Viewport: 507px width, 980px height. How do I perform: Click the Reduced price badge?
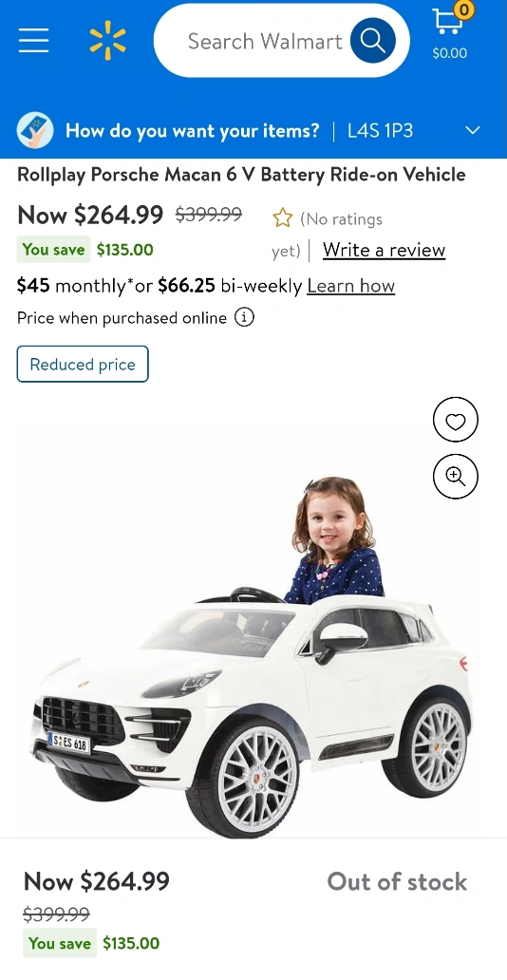(83, 364)
